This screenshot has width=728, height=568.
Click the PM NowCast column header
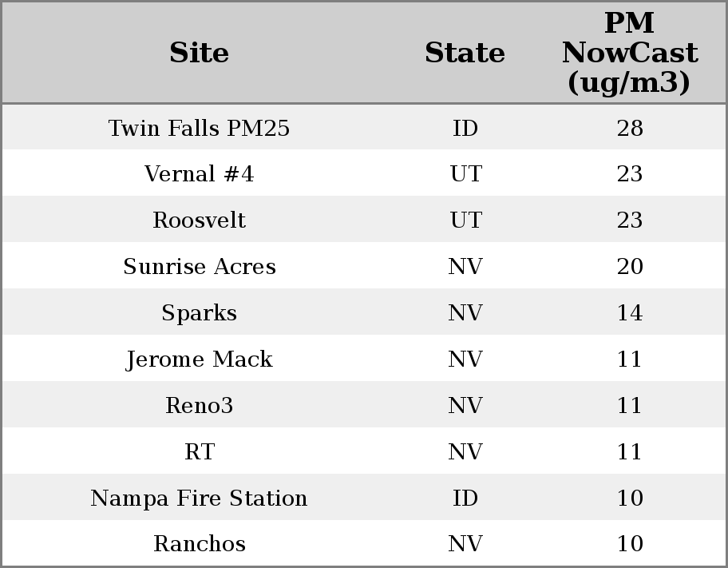pyautogui.click(x=629, y=53)
